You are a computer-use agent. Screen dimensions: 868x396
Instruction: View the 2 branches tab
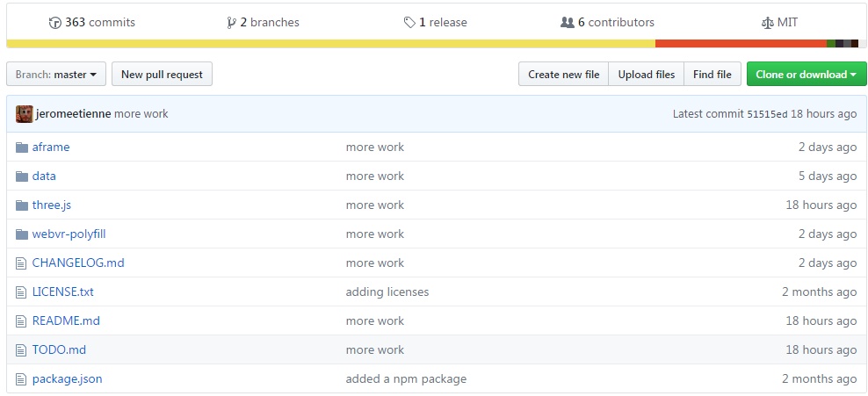(x=263, y=23)
